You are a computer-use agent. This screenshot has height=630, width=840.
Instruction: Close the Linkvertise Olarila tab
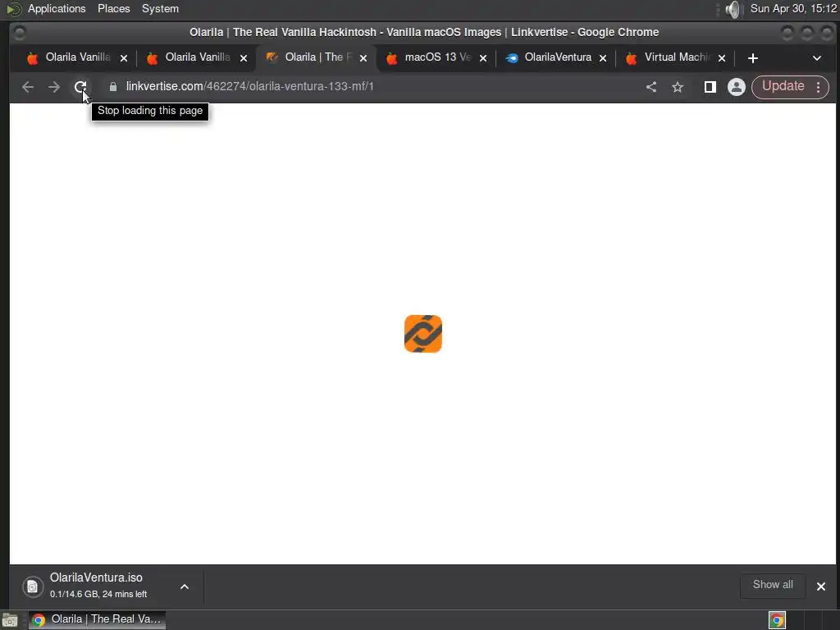[363, 58]
